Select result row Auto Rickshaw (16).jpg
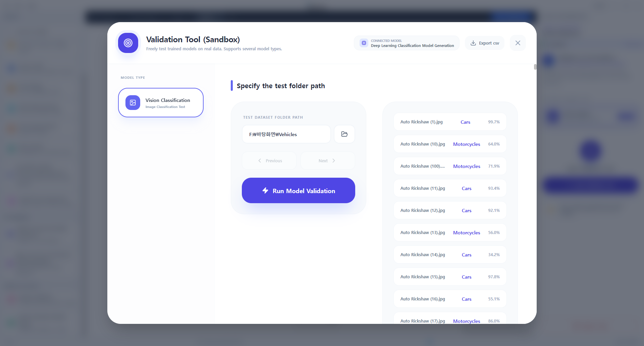The width and height of the screenshot is (644, 346). pyautogui.click(x=450, y=299)
